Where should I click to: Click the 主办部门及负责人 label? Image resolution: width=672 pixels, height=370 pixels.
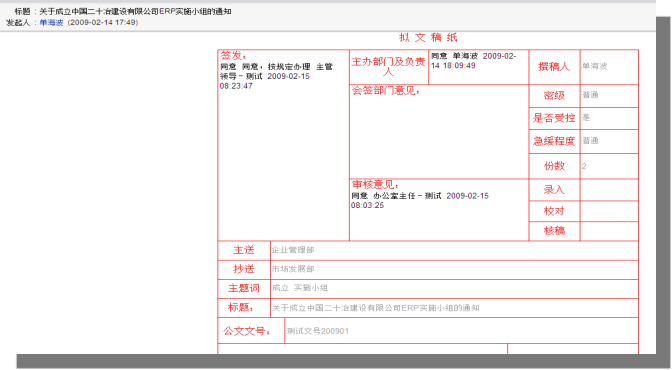388,66
